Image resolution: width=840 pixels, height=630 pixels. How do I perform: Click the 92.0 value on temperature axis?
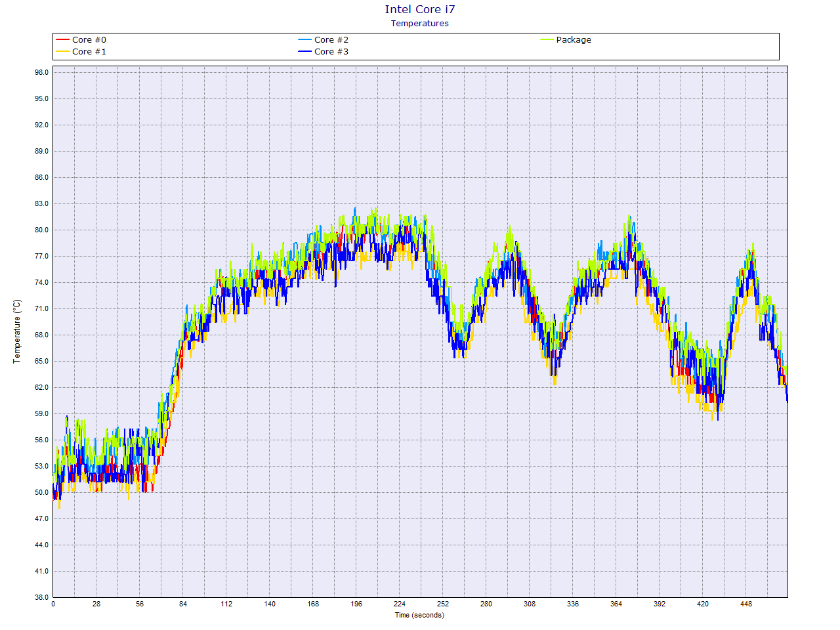coord(42,125)
